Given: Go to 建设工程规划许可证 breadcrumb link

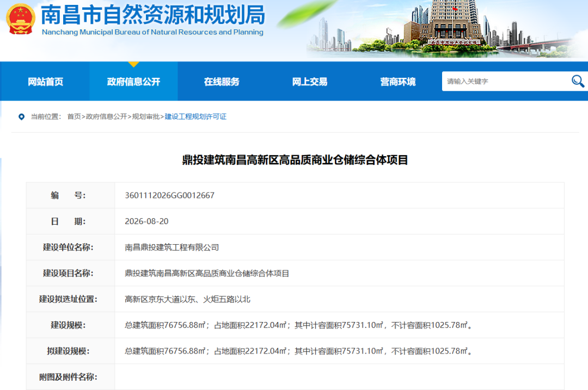Looking at the screenshot, I should click(195, 116).
